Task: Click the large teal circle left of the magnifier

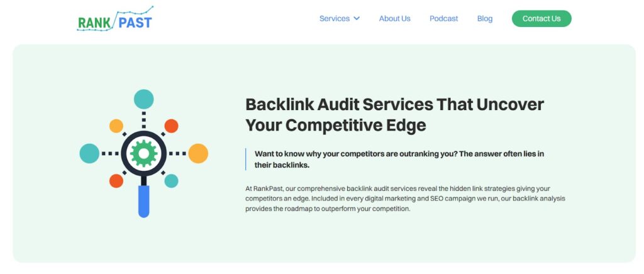Action: [89, 153]
